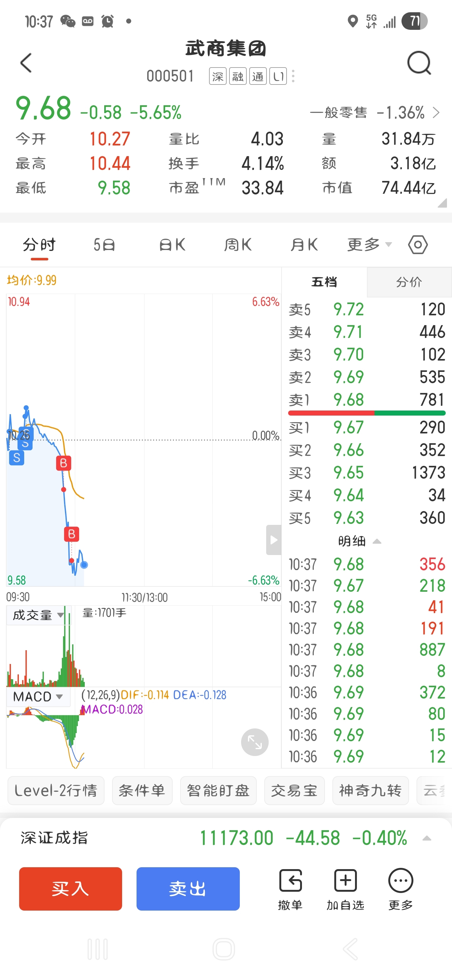The width and height of the screenshot is (452, 980).
Task: Tap Android home button
Action: [x=224, y=949]
